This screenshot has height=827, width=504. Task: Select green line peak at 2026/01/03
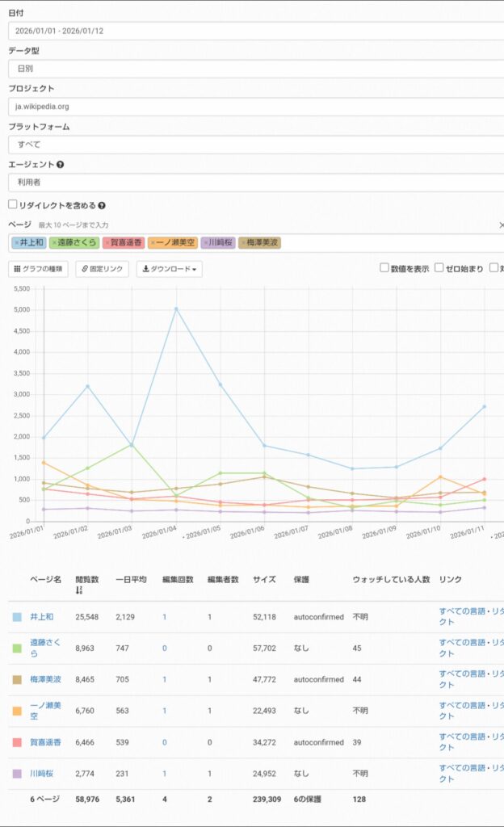[x=132, y=445]
